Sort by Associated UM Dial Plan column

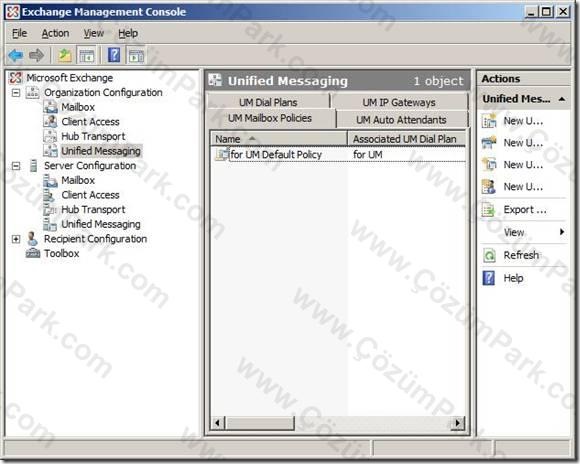407,139
